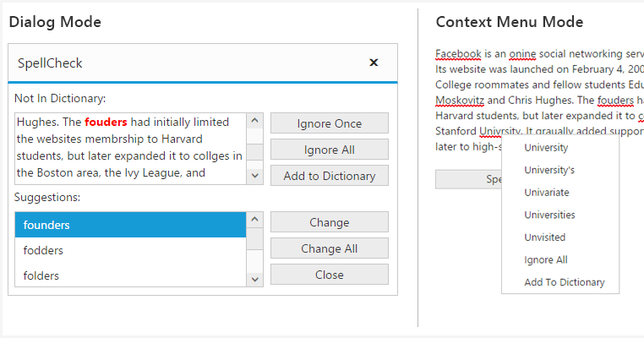The height and width of the screenshot is (338, 644).
Task: Select 'Universities' context menu entry
Action: [x=549, y=215]
